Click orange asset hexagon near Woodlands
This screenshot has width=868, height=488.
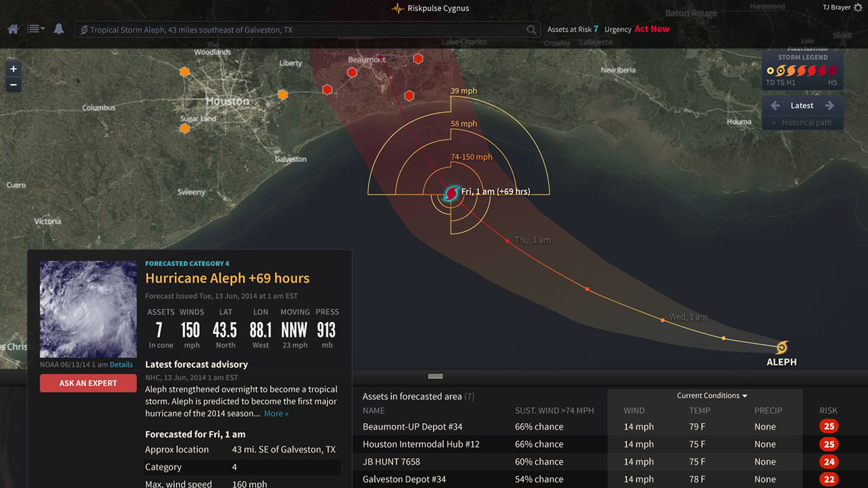(185, 72)
